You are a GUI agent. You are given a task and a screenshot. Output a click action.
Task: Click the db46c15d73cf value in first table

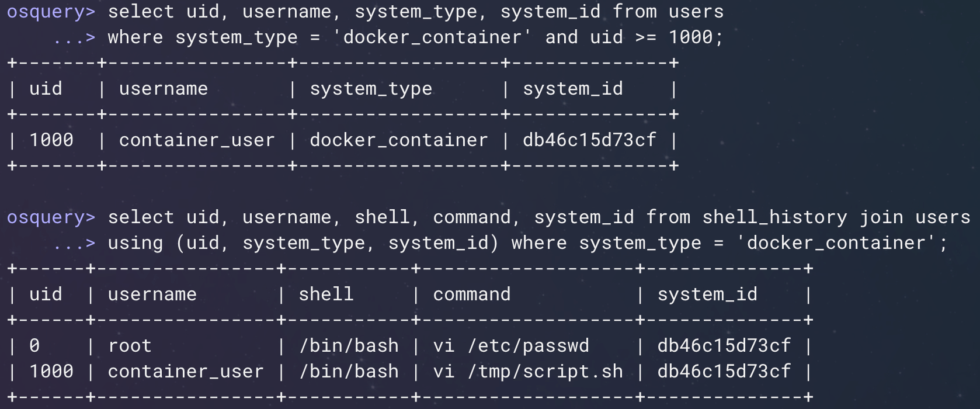click(589, 140)
